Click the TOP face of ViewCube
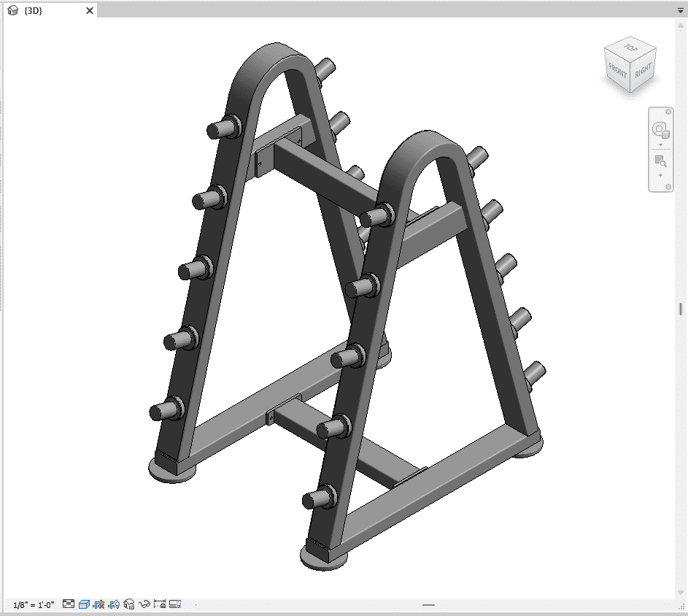Viewport: 688px width, 616px height. click(x=629, y=48)
